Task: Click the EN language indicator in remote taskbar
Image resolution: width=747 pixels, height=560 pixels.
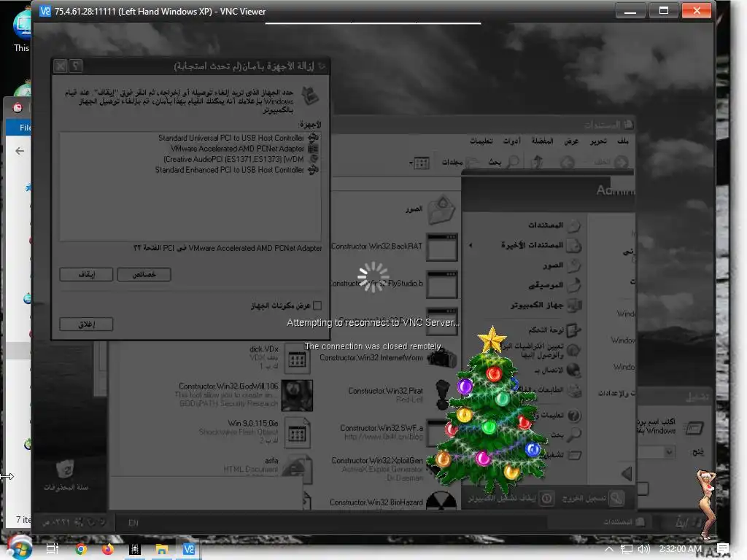Action: pyautogui.click(x=133, y=523)
